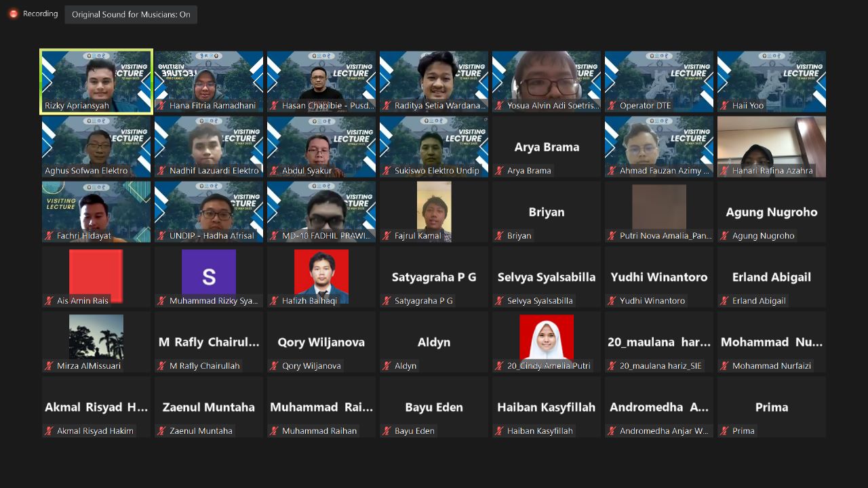The width and height of the screenshot is (868, 488).
Task: Click Mirza AlMissuari's tree silhouette picture
Action: click(96, 337)
